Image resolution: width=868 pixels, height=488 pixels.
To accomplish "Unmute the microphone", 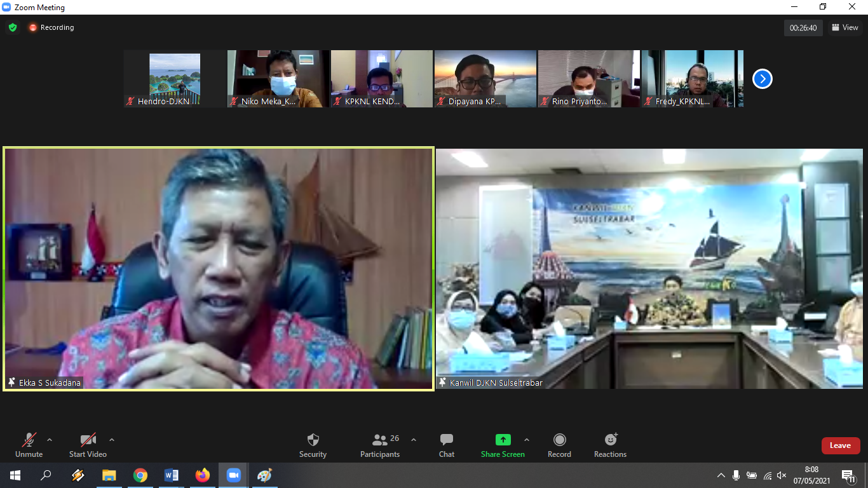I will point(29,440).
